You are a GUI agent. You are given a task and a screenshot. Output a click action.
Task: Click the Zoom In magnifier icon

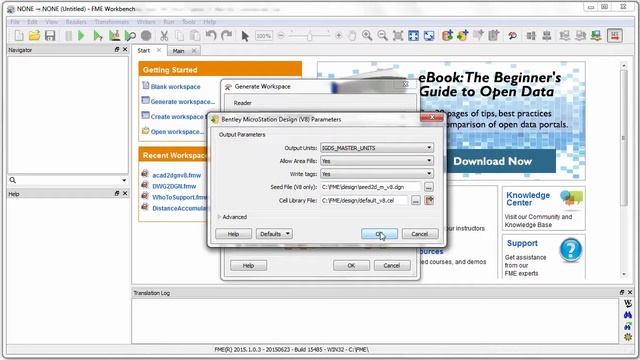[x=367, y=36]
